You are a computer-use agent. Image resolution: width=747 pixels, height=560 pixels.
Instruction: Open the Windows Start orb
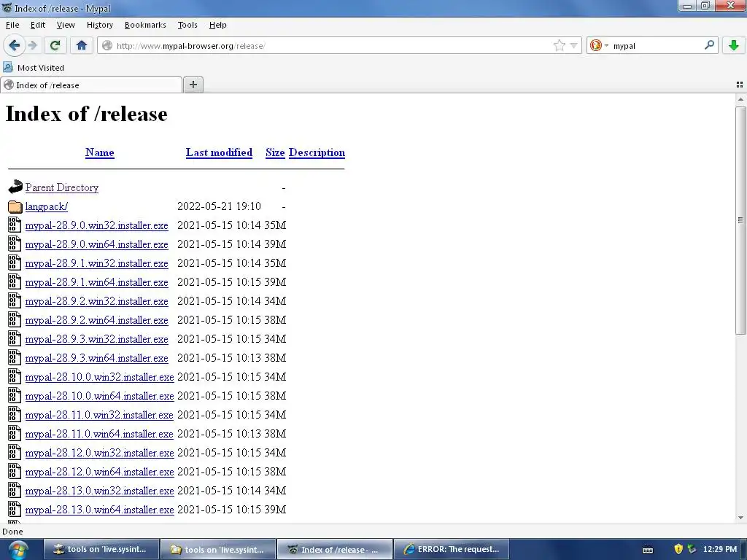tap(18, 550)
